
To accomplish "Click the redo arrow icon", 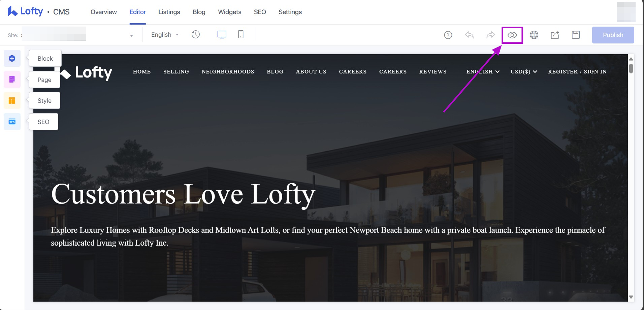I will click(x=491, y=35).
